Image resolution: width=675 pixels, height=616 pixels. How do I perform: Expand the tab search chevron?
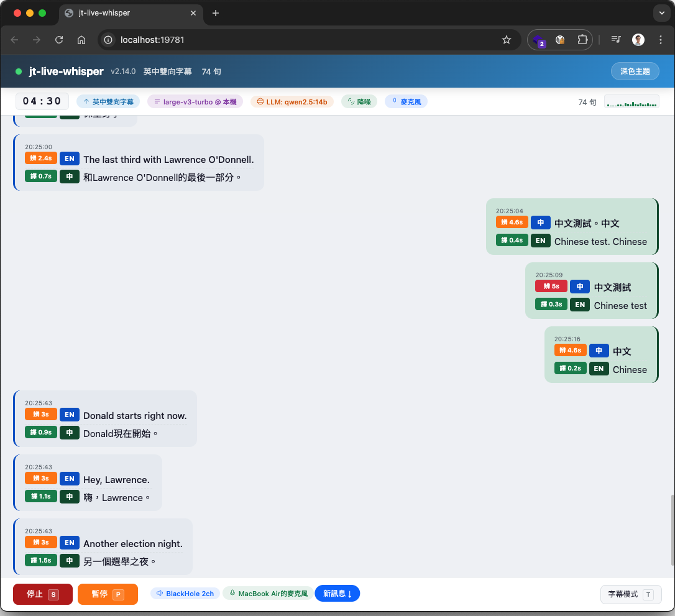tap(662, 13)
